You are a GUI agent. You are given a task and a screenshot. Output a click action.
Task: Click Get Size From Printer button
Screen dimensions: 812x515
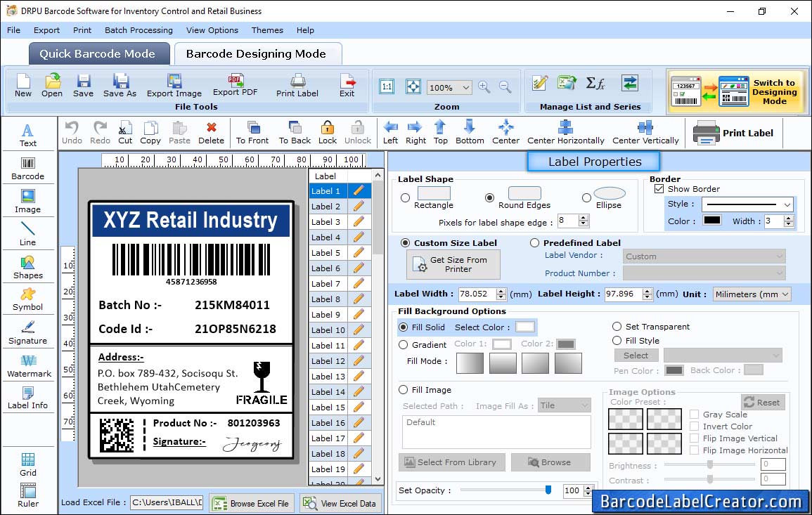tap(453, 264)
